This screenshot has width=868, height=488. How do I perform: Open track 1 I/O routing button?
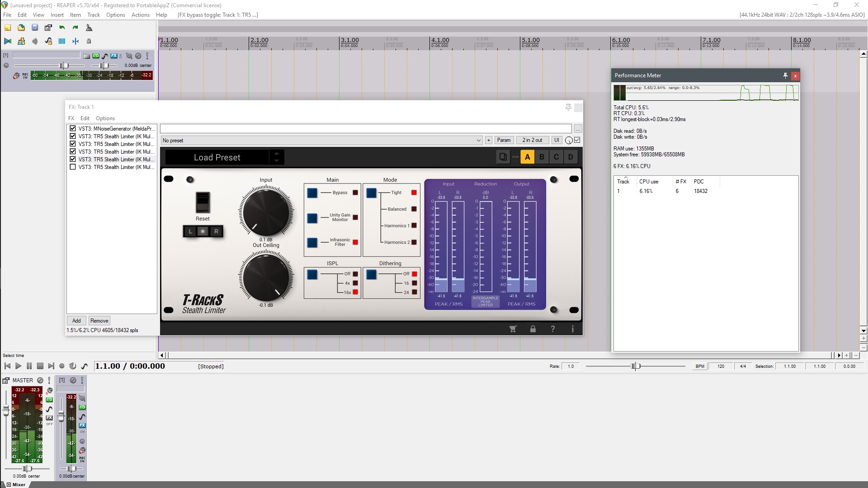click(96, 56)
